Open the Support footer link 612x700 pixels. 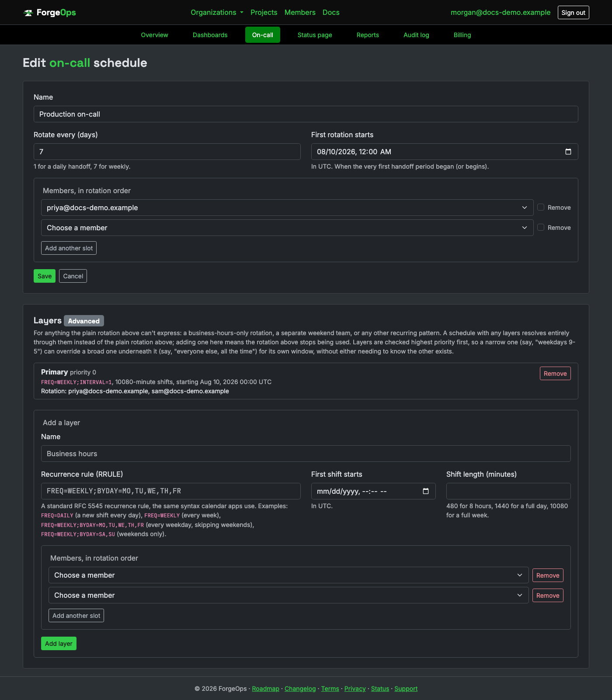click(406, 689)
